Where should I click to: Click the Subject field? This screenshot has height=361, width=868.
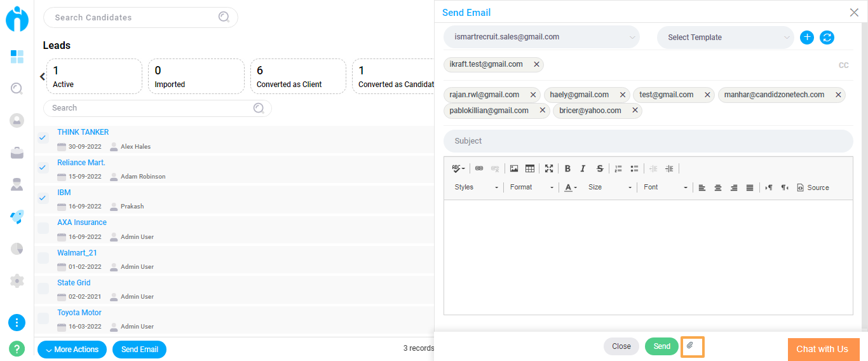click(648, 141)
